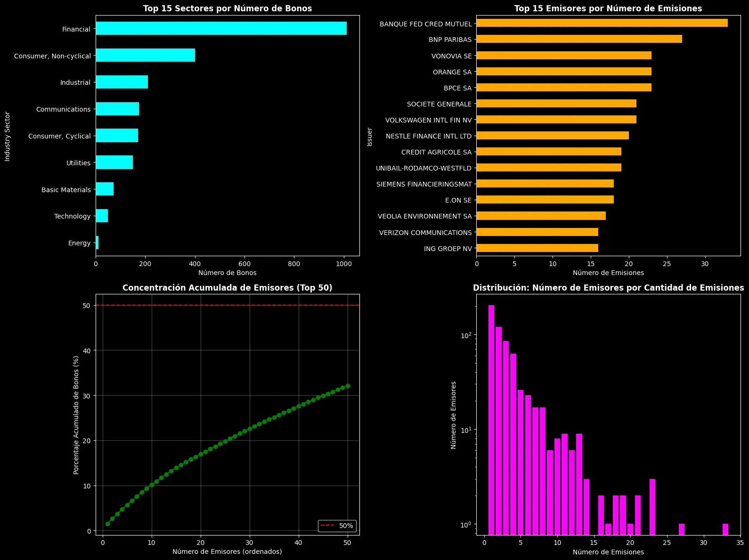Click the orange VEOLIA ENVIRONNEMENT SA bar
Viewport: 749px width, 560px height.
[x=541, y=216]
